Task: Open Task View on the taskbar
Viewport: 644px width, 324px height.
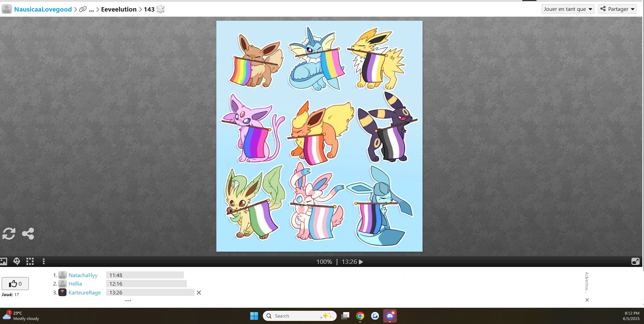Action: (345, 316)
